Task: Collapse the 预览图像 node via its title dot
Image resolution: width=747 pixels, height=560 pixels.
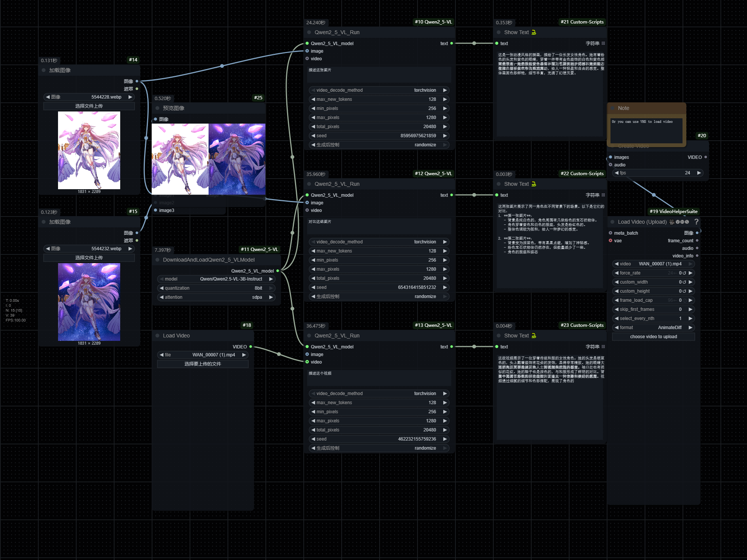Action: [157, 108]
